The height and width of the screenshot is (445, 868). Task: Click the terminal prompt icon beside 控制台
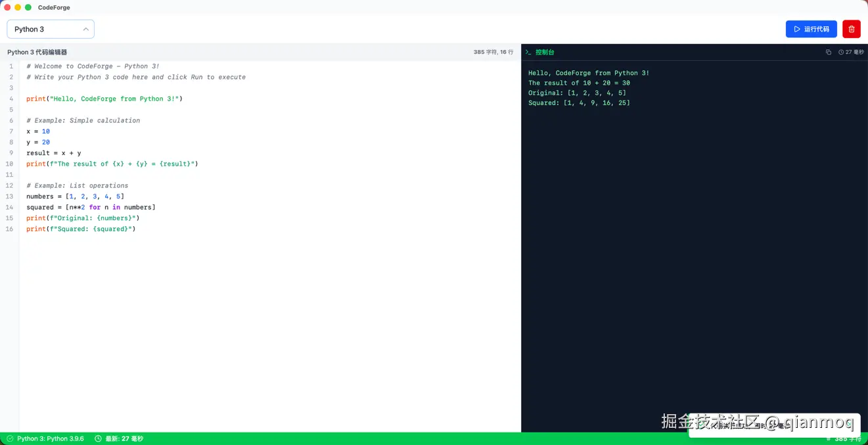click(x=528, y=52)
